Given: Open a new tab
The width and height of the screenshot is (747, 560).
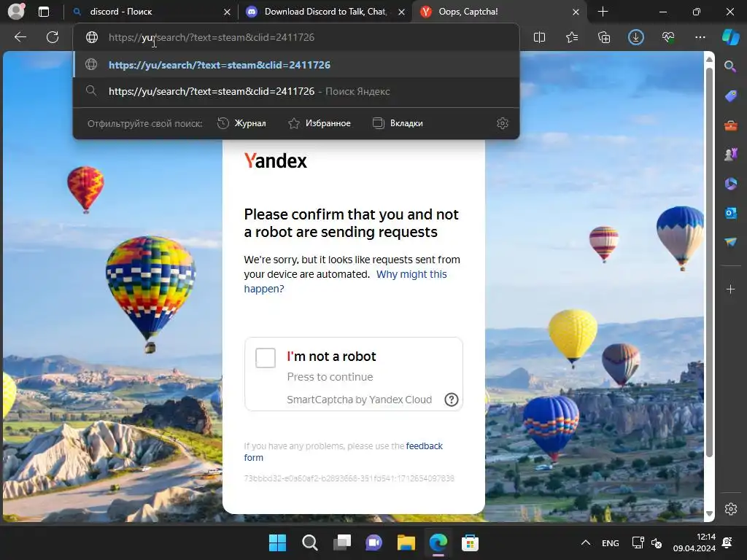Looking at the screenshot, I should tap(603, 12).
